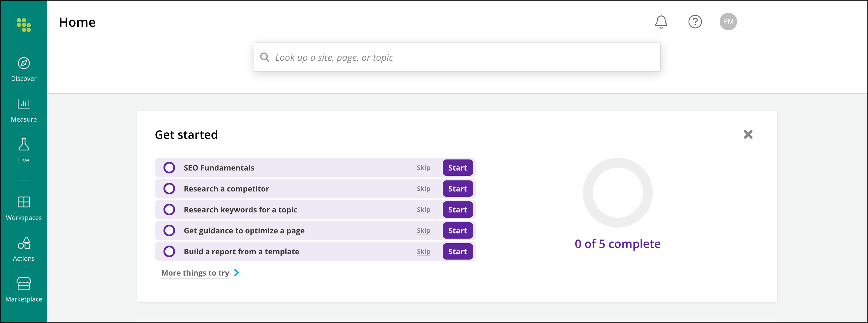The image size is (868, 323).
Task: Open the Discover compass icon
Action: point(24,63)
